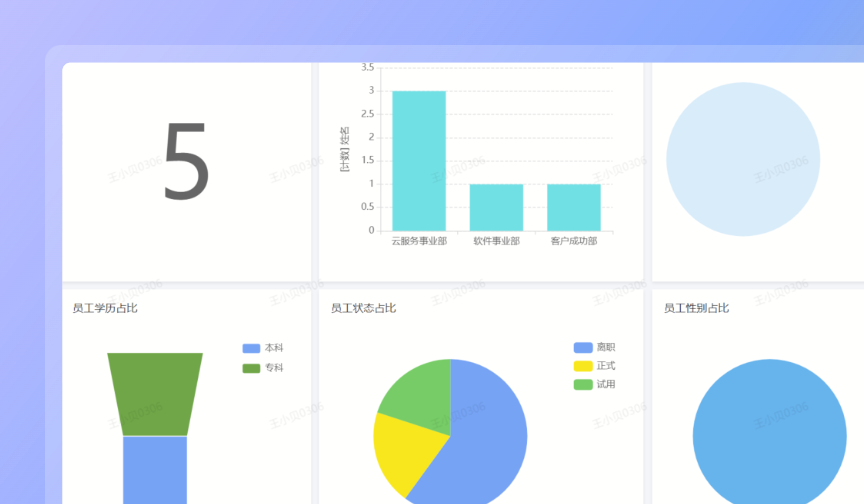Viewport: 864px width, 504px height.
Task: Click the 软件事业部 bar in the bar chart
Action: point(496,207)
